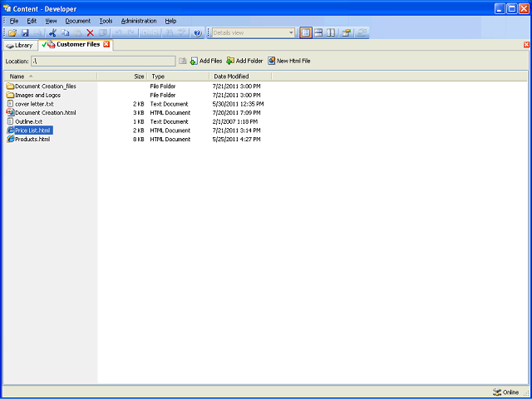Image resolution: width=532 pixels, height=399 pixels.
Task: Select the Outline.txt file
Action: 29,121
